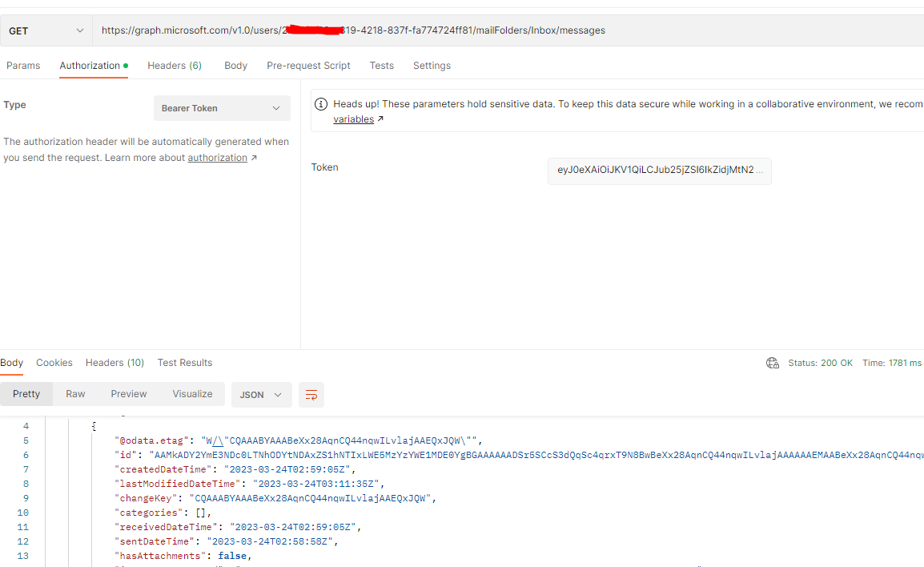The height and width of the screenshot is (567, 924).
Task: Click the info icon in the sensitive data banner
Action: [321, 103]
